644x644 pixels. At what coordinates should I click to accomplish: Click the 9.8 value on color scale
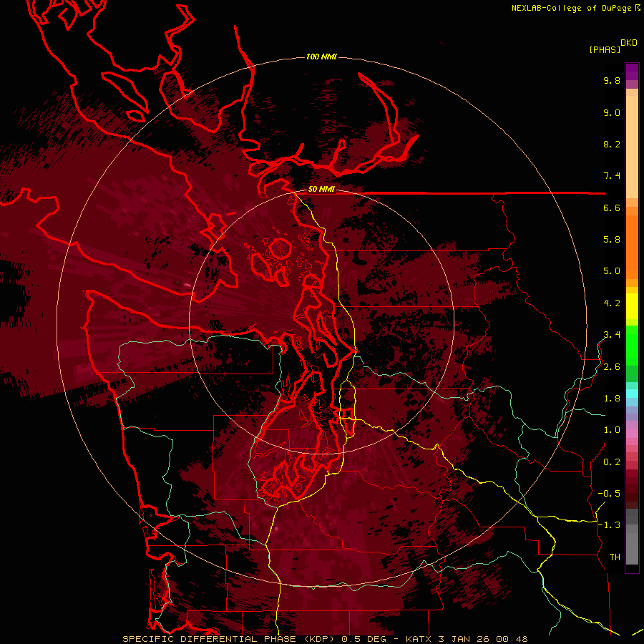point(612,80)
